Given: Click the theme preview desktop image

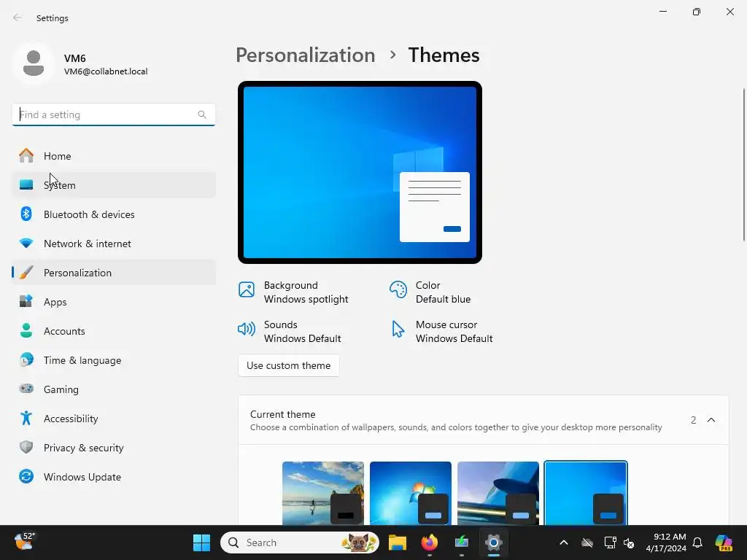Looking at the screenshot, I should click(x=360, y=172).
